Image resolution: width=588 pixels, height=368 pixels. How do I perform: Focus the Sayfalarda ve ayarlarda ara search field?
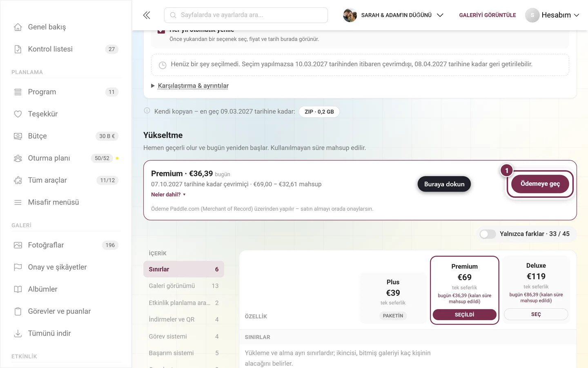coord(246,15)
